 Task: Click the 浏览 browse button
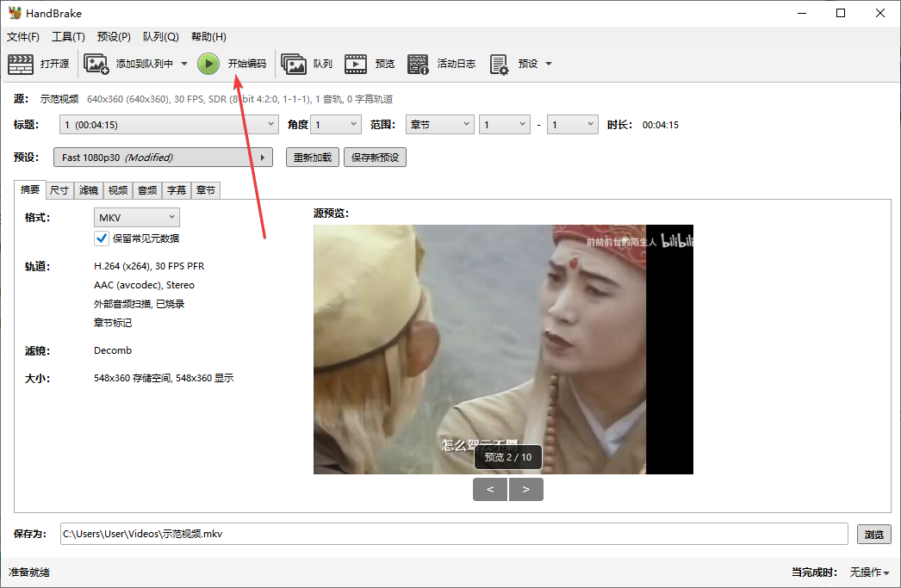point(873,535)
